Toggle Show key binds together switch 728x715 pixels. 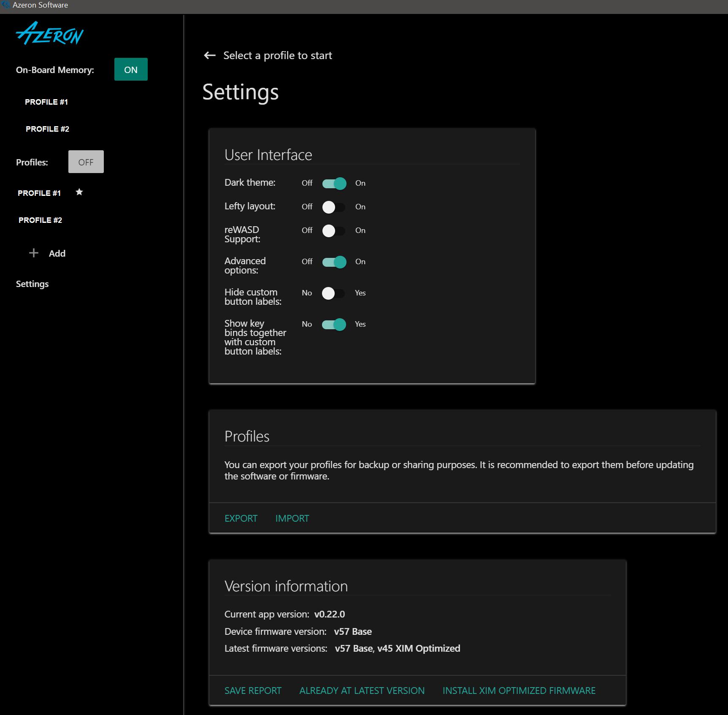click(334, 324)
